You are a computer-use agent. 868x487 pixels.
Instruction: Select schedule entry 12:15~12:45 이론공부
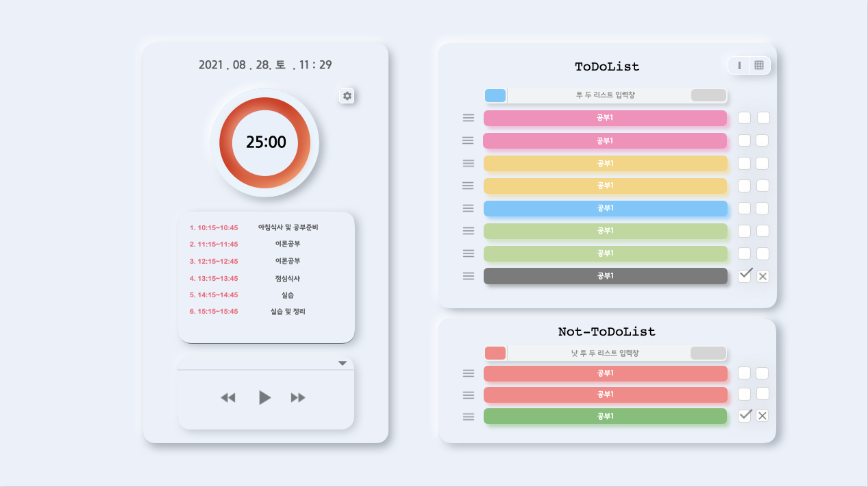pyautogui.click(x=245, y=261)
